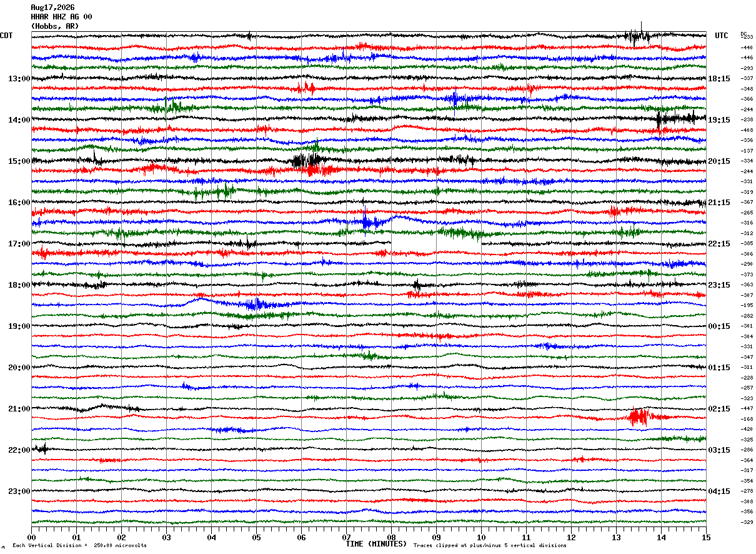Click the TIME (MINUTES) axis title
The image size is (756, 554).
pyautogui.click(x=376, y=544)
